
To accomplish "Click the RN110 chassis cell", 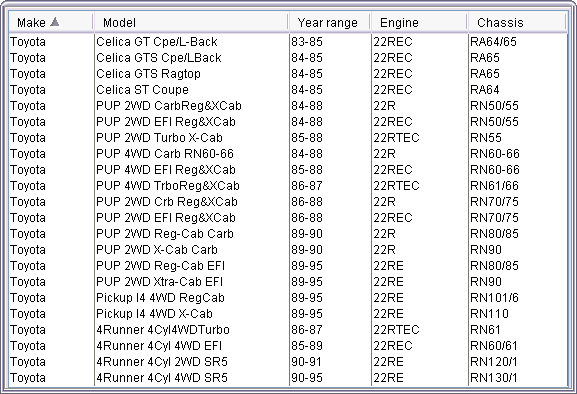I will (x=518, y=314).
